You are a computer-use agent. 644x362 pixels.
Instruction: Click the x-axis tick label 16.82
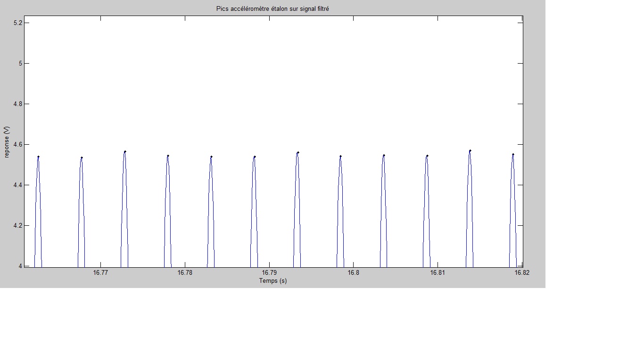point(521,273)
